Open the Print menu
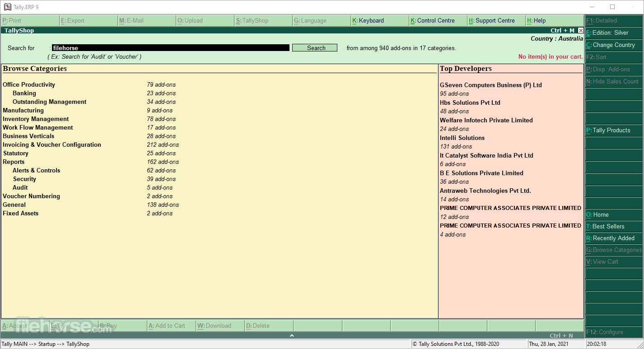644x349 pixels. tap(30, 21)
